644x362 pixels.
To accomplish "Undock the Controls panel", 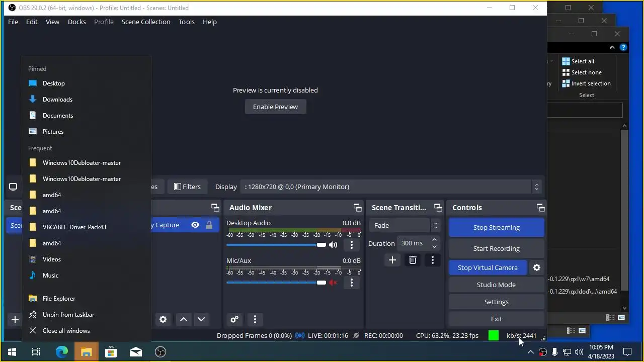I will click(x=541, y=208).
